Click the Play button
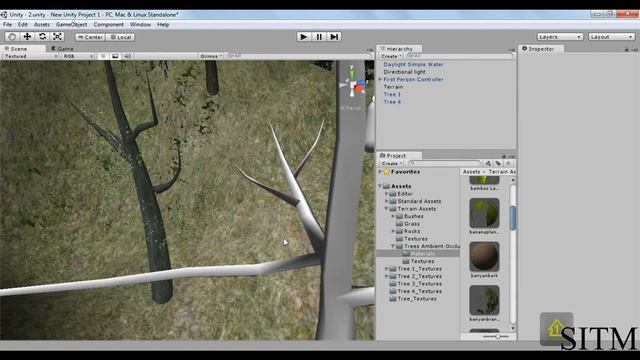The width and height of the screenshot is (640, 360). (x=303, y=37)
